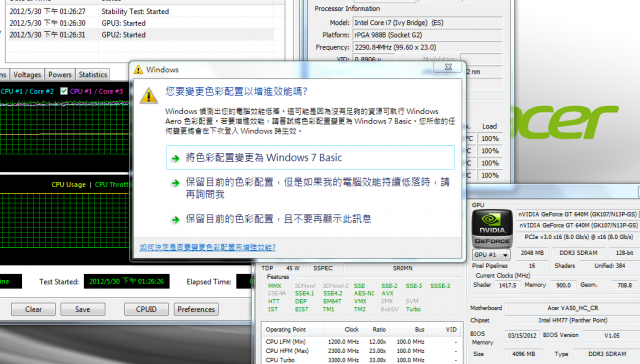The width and height of the screenshot is (640, 364).
Task: Click the frequency field showing 2290.84MHz
Action: [427, 47]
